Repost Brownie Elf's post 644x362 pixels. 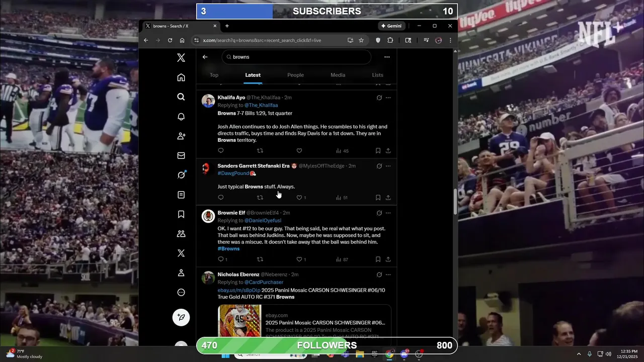pos(260,259)
